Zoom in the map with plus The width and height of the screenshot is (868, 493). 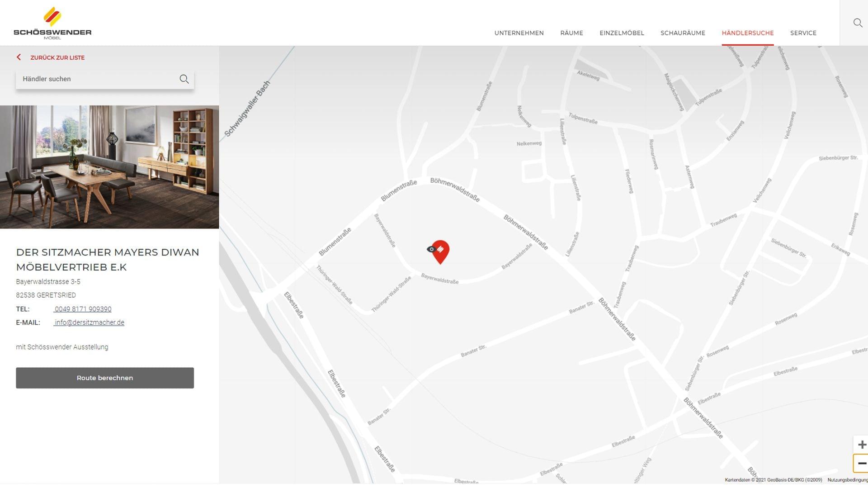click(x=862, y=445)
